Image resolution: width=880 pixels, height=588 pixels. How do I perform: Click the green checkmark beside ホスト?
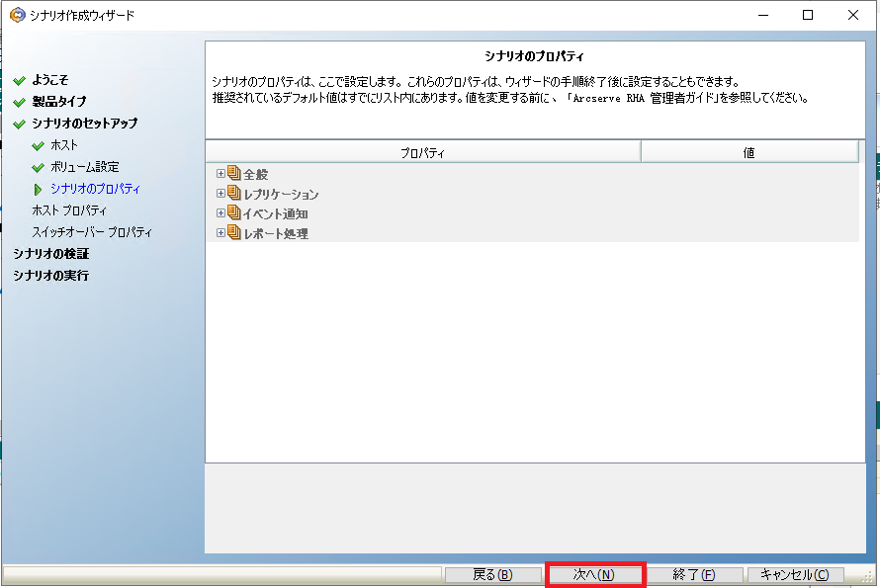[x=39, y=146]
